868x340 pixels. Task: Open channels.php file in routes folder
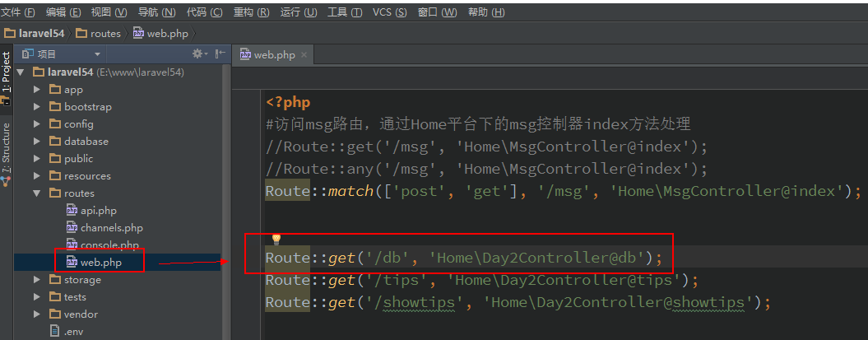click(x=111, y=227)
